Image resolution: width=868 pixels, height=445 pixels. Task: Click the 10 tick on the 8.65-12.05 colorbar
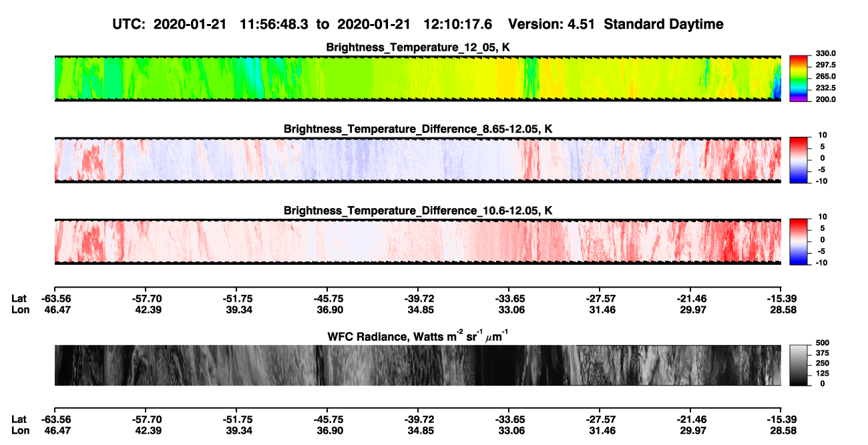point(823,135)
